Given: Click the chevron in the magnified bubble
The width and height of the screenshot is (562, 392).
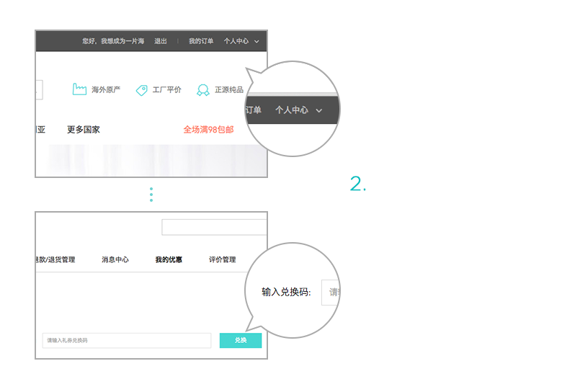Looking at the screenshot, I should pyautogui.click(x=319, y=111).
